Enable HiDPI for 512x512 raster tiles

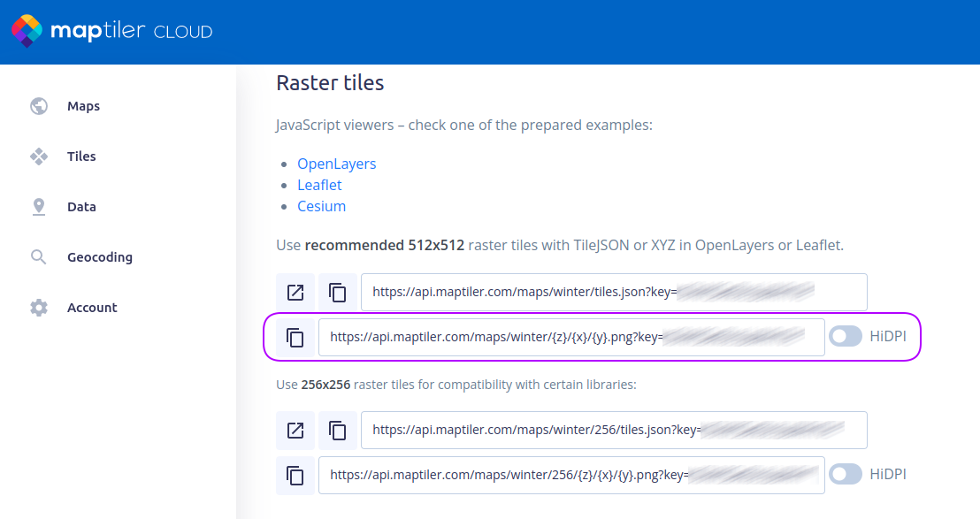(846, 336)
